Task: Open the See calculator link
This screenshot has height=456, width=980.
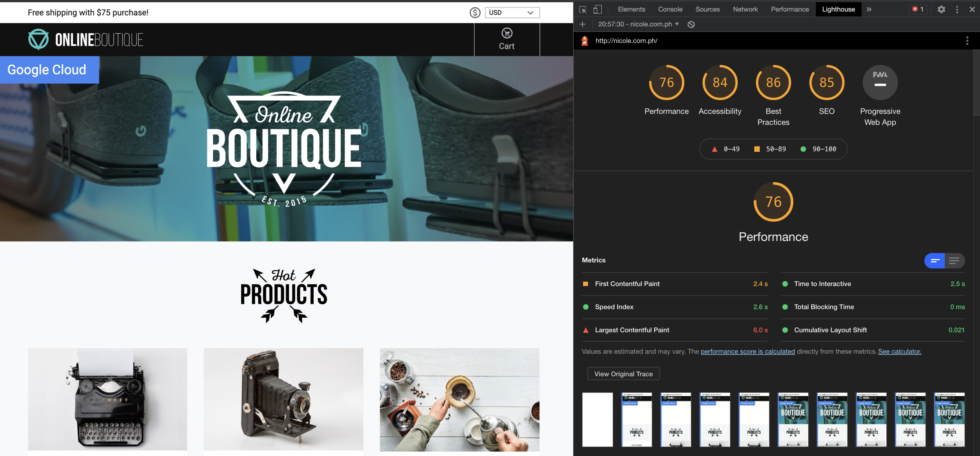Action: point(899,351)
